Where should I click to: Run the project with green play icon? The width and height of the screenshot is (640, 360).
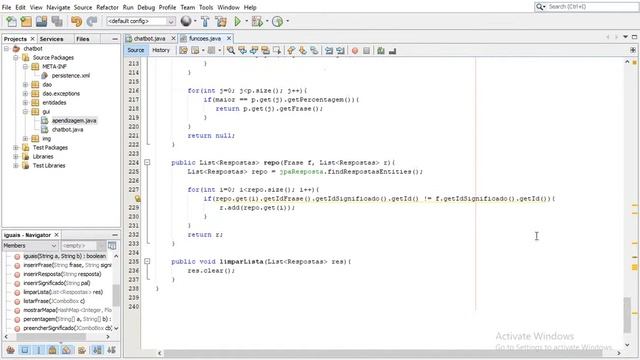coord(237,21)
